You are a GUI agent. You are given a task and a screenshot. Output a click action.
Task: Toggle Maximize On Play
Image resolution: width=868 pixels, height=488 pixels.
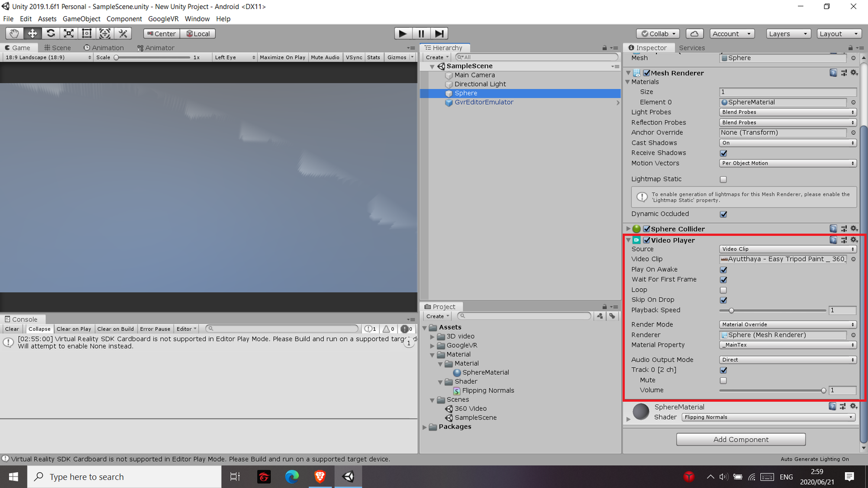tap(282, 57)
